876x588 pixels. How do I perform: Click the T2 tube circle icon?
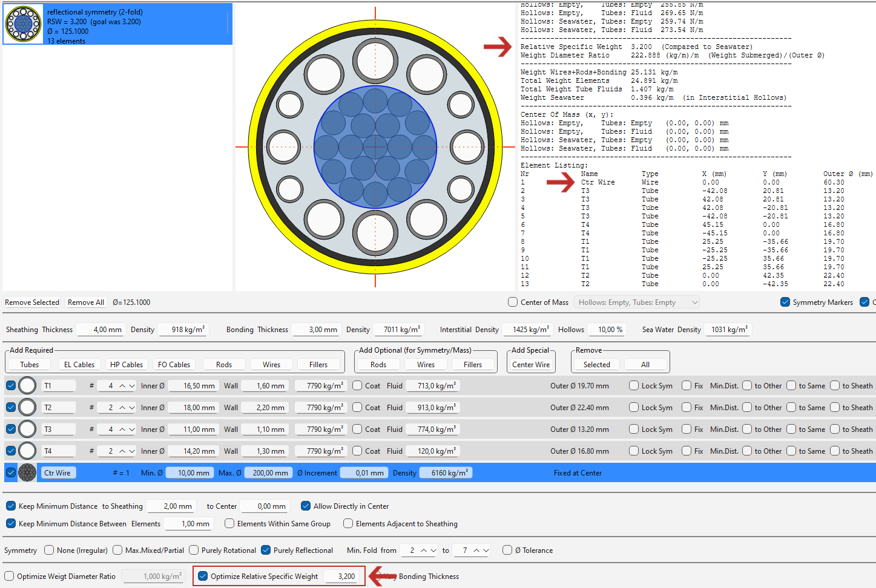pyautogui.click(x=27, y=407)
